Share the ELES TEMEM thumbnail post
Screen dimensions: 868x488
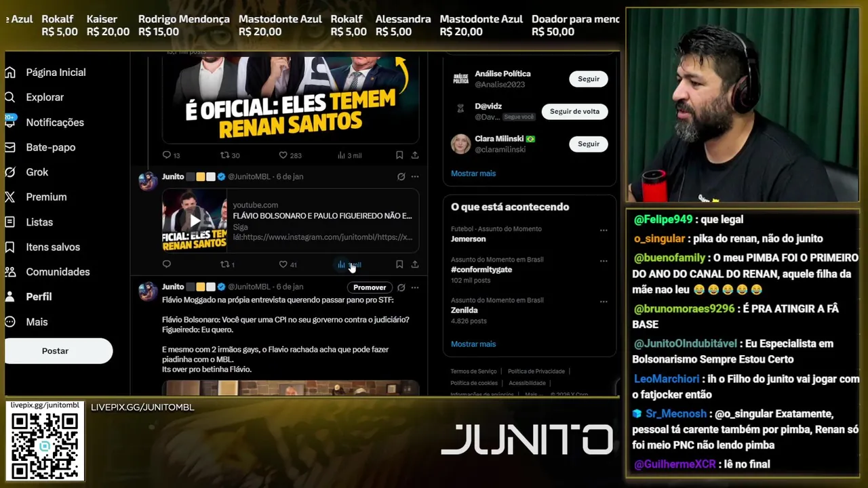[x=415, y=155]
